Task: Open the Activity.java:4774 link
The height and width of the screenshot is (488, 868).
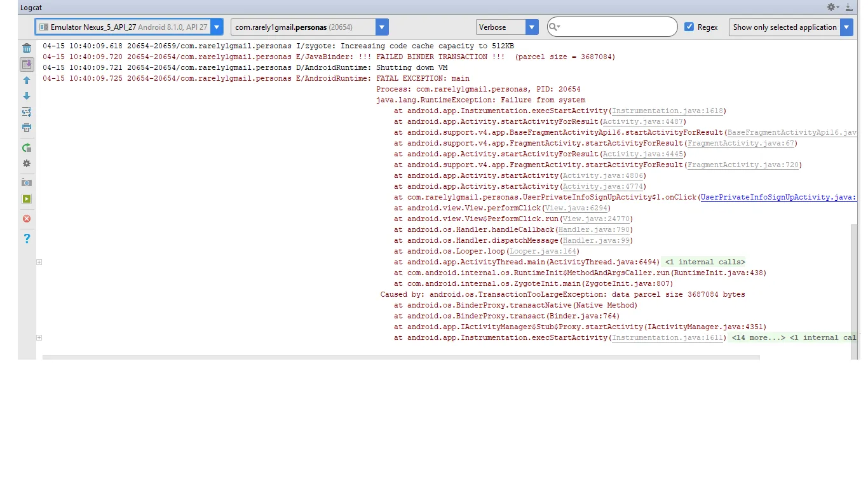Action: (x=602, y=186)
